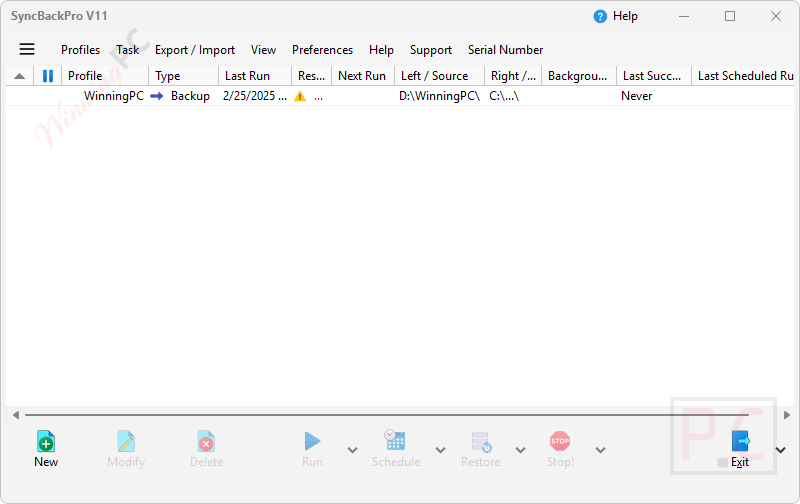Click the 2/25/2025 last run cell
800x504 pixels.
pos(255,96)
